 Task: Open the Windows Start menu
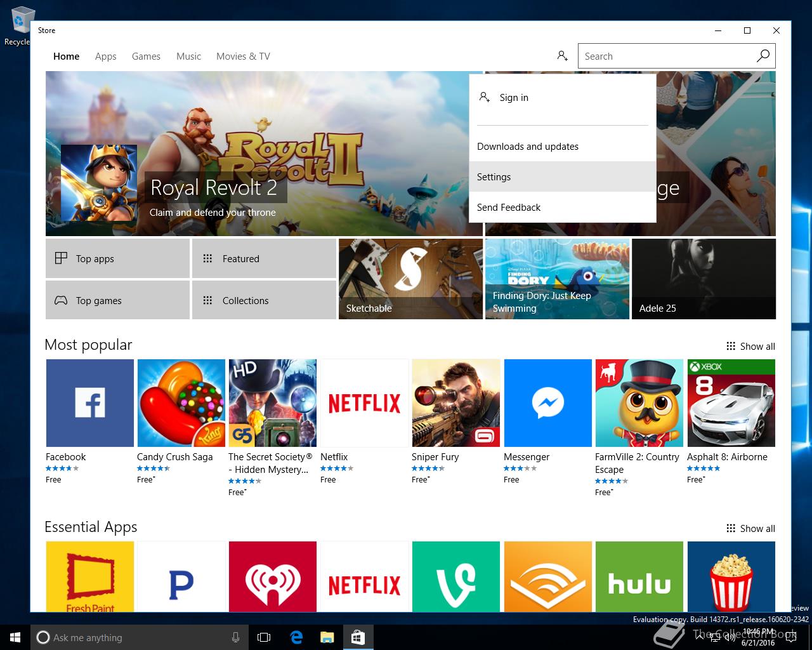(x=15, y=637)
